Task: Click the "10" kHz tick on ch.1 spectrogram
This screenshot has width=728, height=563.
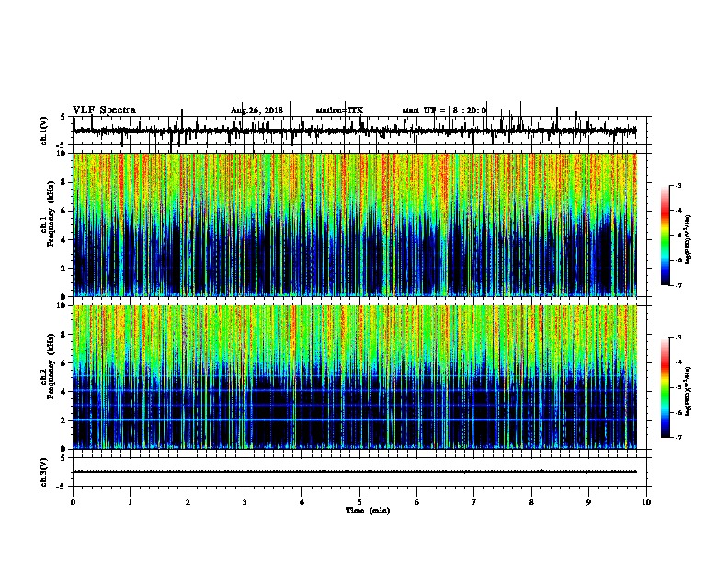Action: (62, 154)
